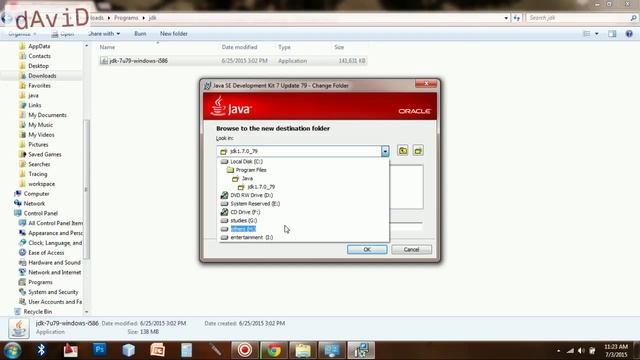The width and height of the screenshot is (640, 360).
Task: Click the navigation pane scroll down arrow
Action: point(86,312)
